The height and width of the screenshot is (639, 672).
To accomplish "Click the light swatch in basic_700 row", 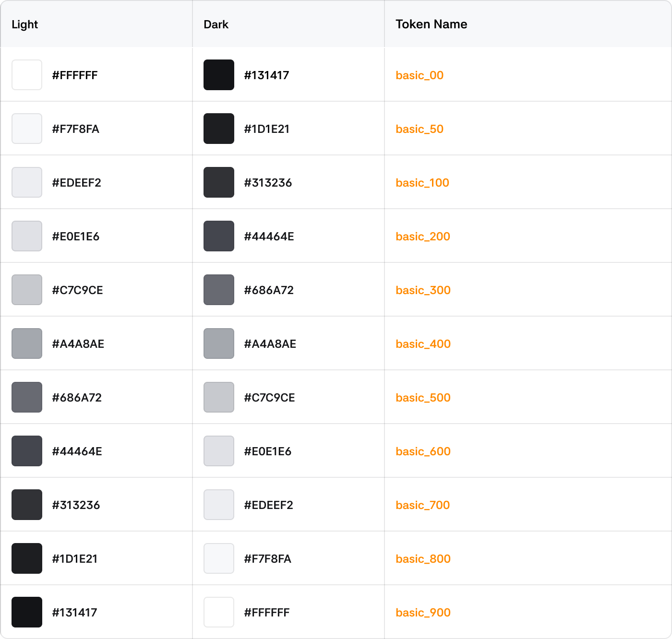I will coord(27,505).
